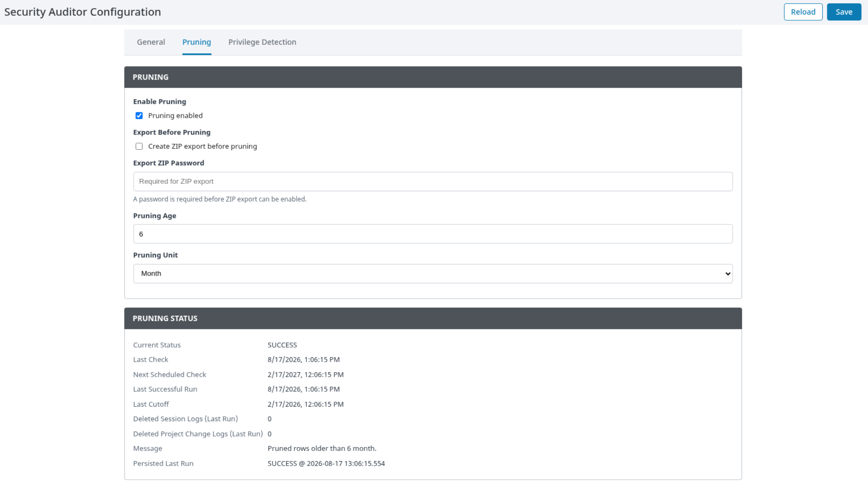Click the ZIP password requirement help text
868x483 pixels.
click(220, 199)
